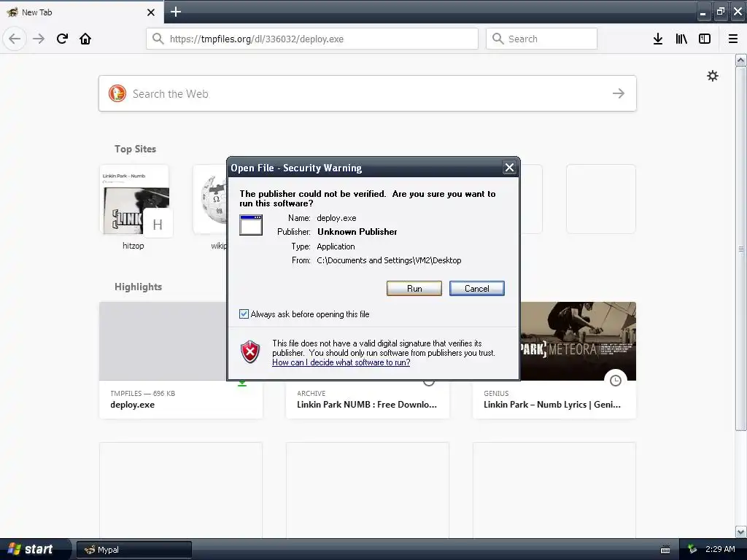This screenshot has height=560, width=747.
Task: Click the page scrollbar down arrow
Action: pyautogui.click(x=741, y=532)
